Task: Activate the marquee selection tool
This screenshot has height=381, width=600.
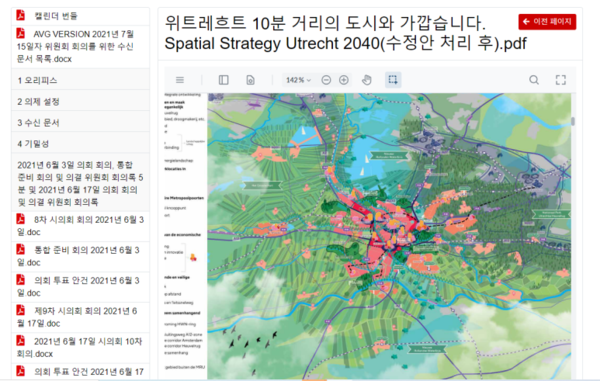Action: (x=393, y=80)
